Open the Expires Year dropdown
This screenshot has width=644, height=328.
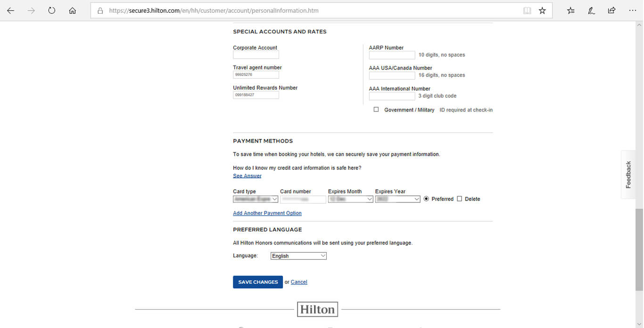[397, 199]
